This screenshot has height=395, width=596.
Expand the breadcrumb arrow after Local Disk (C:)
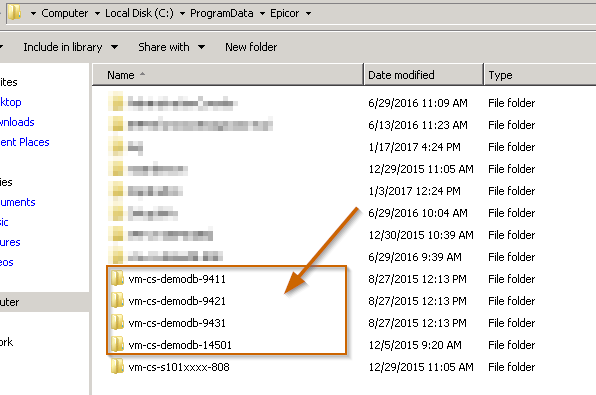coord(182,14)
